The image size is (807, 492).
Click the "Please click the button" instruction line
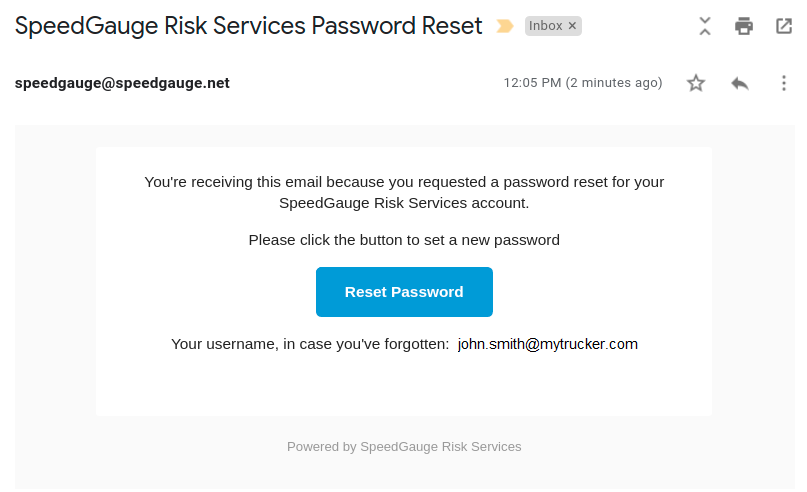[x=404, y=240]
